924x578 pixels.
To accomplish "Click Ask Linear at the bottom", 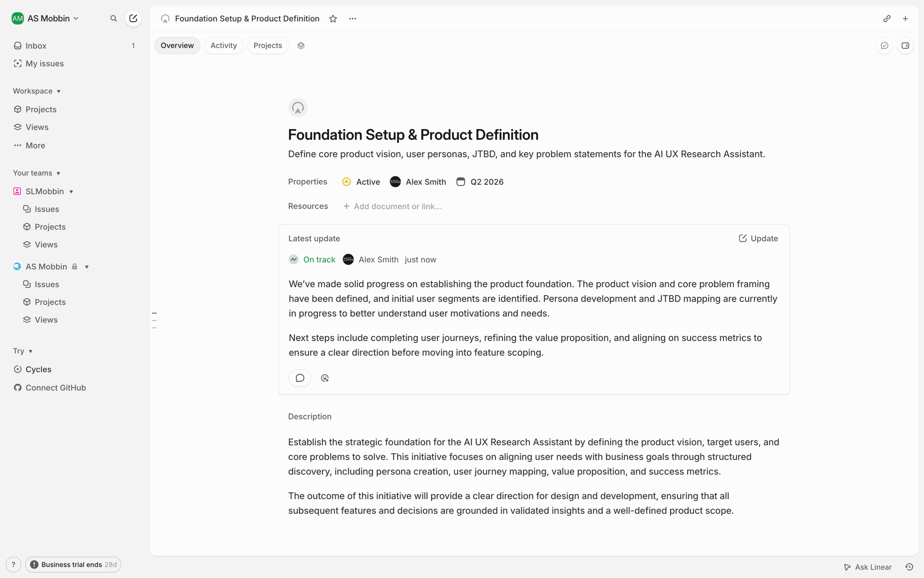I will pyautogui.click(x=868, y=567).
